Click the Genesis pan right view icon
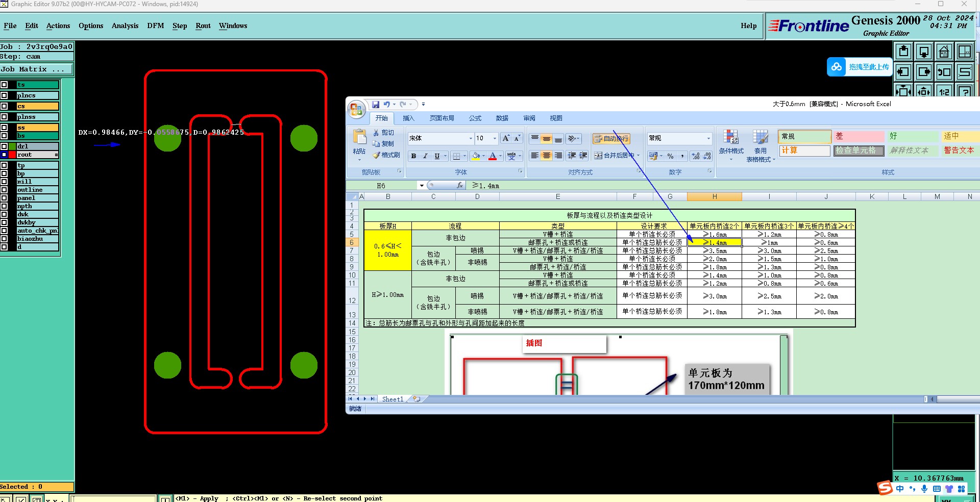The height and width of the screenshot is (502, 980). 924,72
